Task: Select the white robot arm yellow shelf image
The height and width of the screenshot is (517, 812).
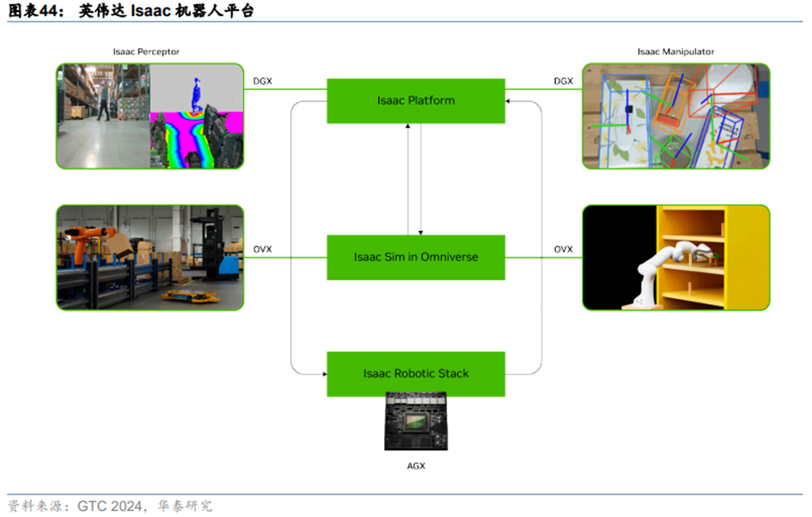Action: (x=675, y=258)
